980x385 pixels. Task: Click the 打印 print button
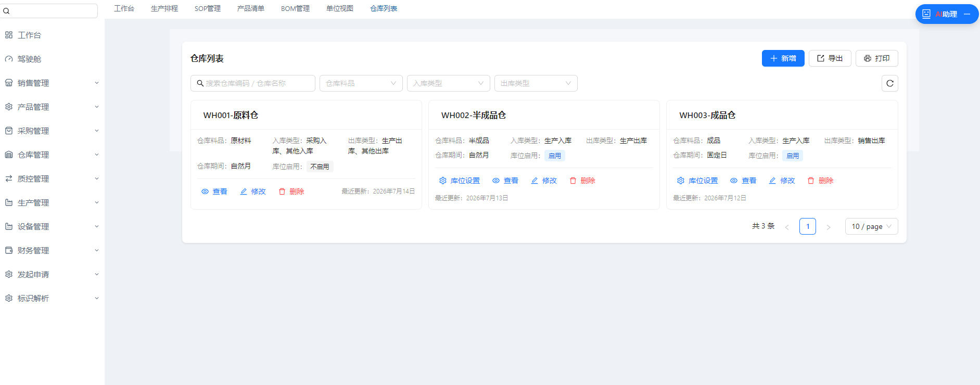click(x=877, y=58)
